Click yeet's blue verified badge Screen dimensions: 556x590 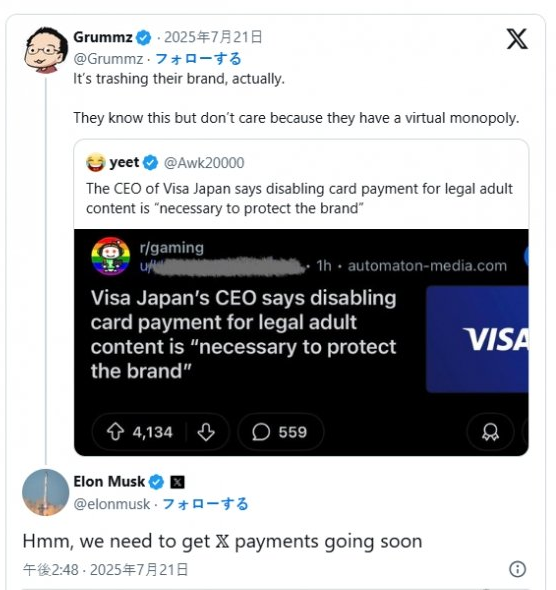click(x=151, y=163)
